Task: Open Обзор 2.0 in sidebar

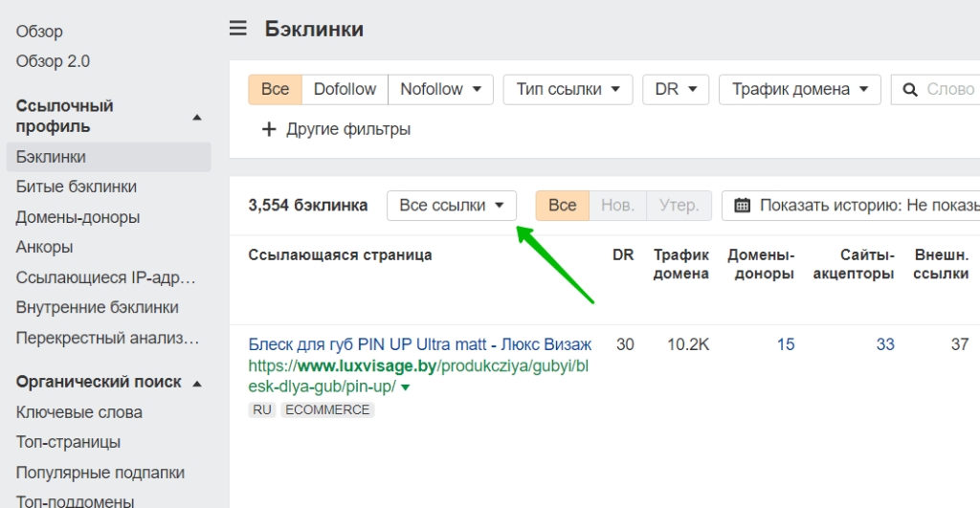Action: pos(54,61)
